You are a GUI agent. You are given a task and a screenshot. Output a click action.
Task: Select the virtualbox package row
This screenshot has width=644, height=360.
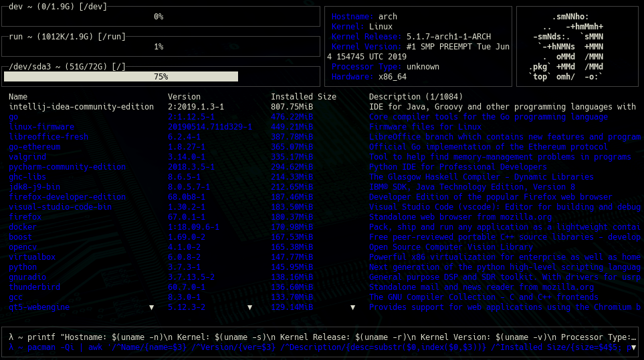(32, 257)
